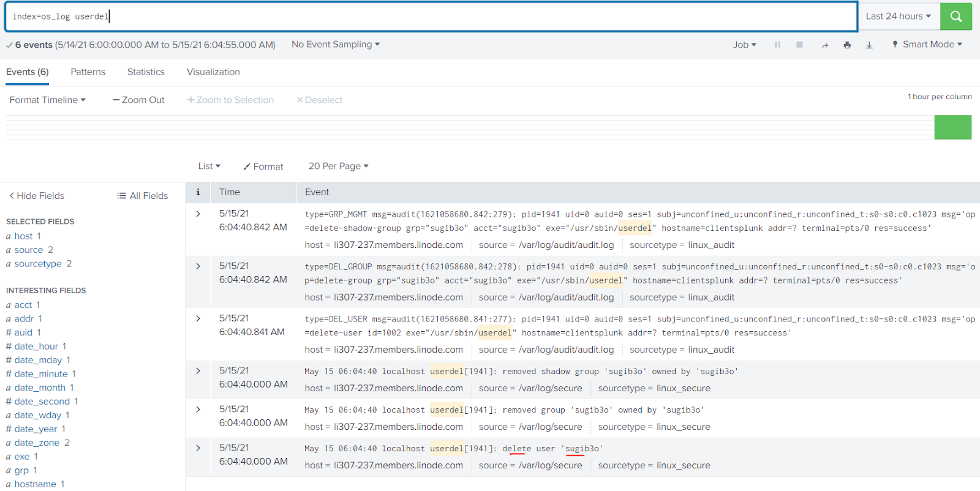980x491 pixels.
Task: Open the grp interesting field
Action: [21, 470]
